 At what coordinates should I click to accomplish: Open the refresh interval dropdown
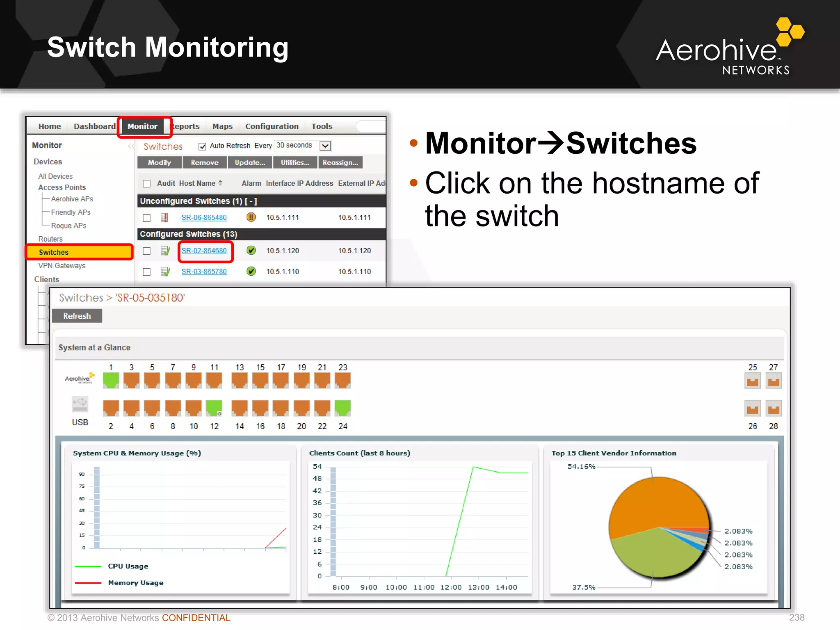click(325, 146)
